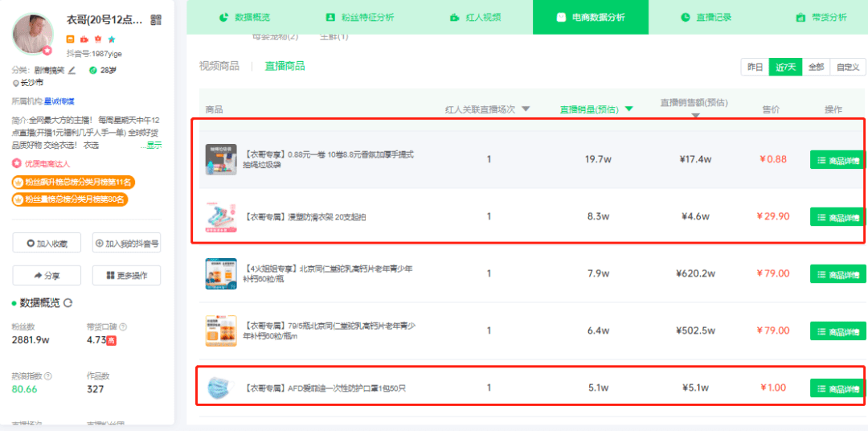Select the 近7天 date range filter
The image size is (868, 431).
click(785, 67)
